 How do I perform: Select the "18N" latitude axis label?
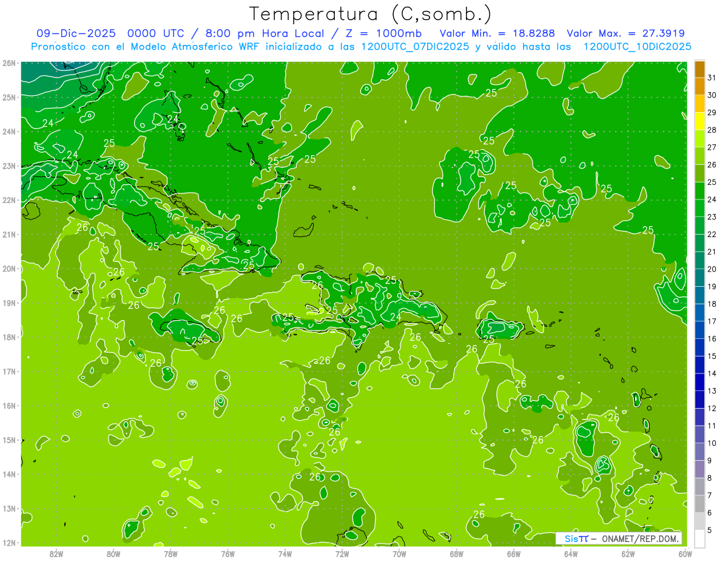coord(8,337)
